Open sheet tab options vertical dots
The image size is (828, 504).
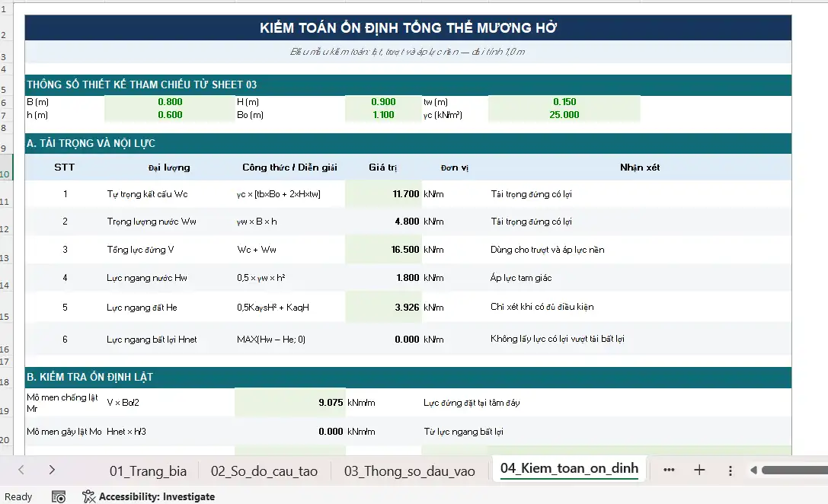(730, 471)
